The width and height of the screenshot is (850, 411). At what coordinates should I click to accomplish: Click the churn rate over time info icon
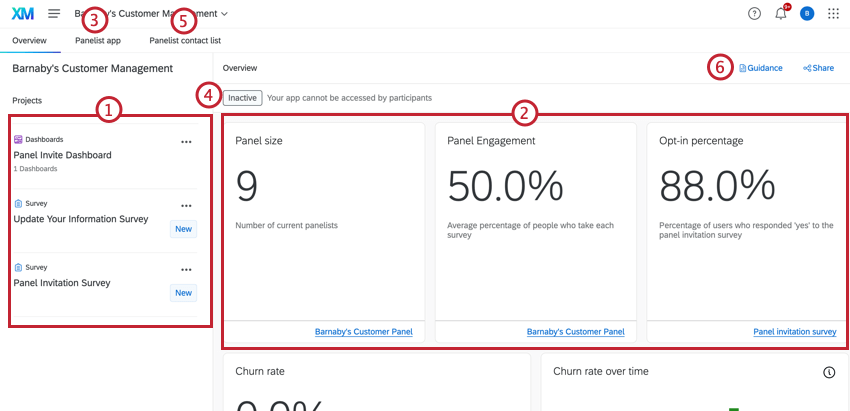829,372
